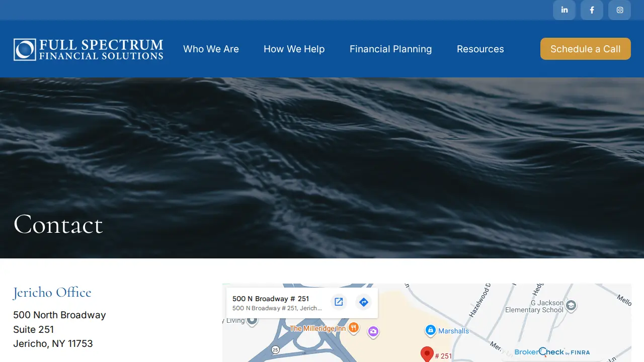
Task: Click the Full Spectrum Financial Solutions logo
Action: [x=89, y=49]
